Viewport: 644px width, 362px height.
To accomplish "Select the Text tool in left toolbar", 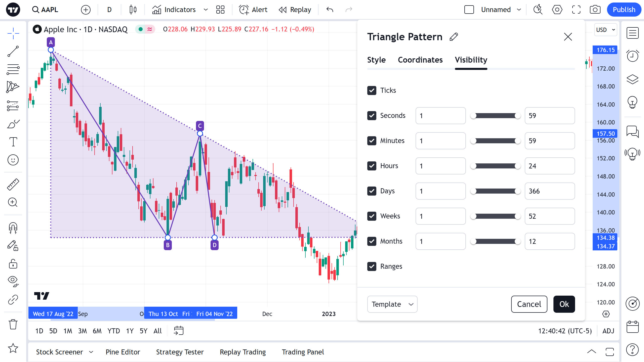I will coord(13,142).
